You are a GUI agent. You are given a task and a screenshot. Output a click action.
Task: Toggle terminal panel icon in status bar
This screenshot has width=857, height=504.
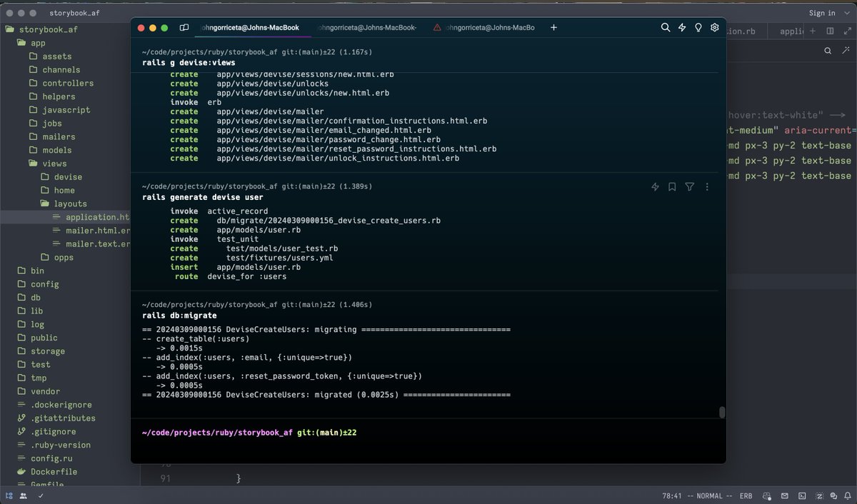point(802,495)
